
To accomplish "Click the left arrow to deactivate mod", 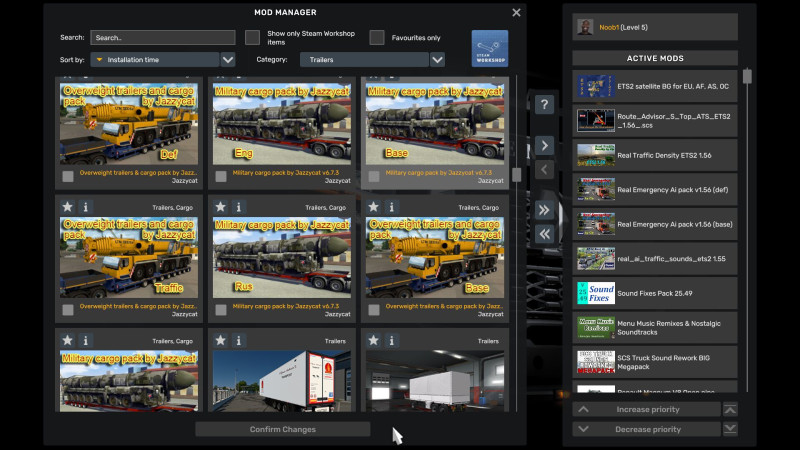I will tap(544, 169).
